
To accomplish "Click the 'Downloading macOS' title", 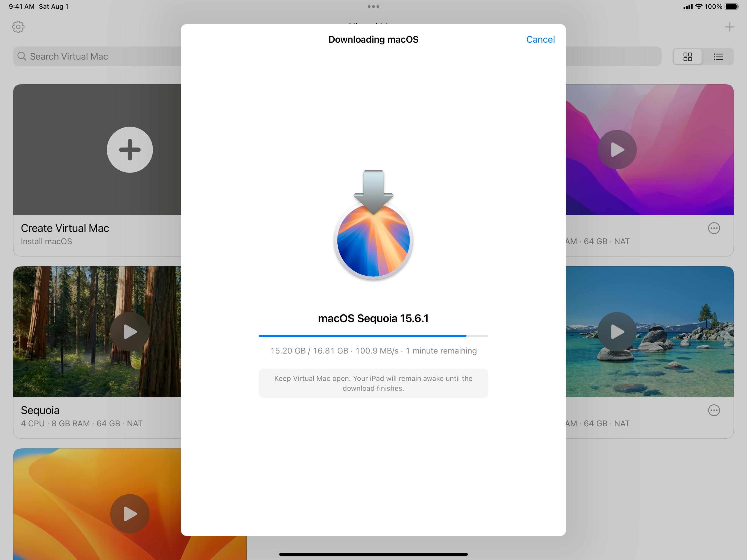I will (x=373, y=40).
